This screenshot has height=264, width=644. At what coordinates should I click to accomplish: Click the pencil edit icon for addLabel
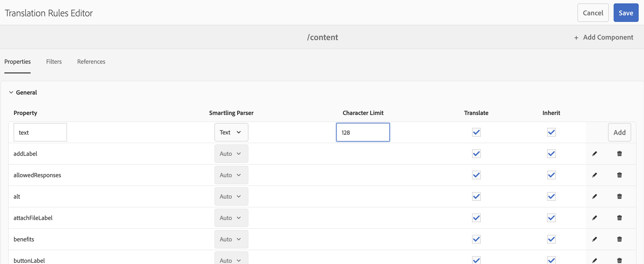pos(594,154)
